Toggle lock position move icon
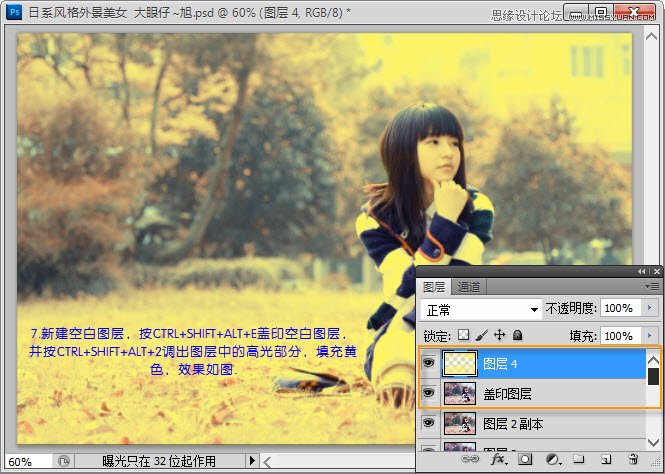Viewport: 665px width, 474px height. tap(500, 335)
